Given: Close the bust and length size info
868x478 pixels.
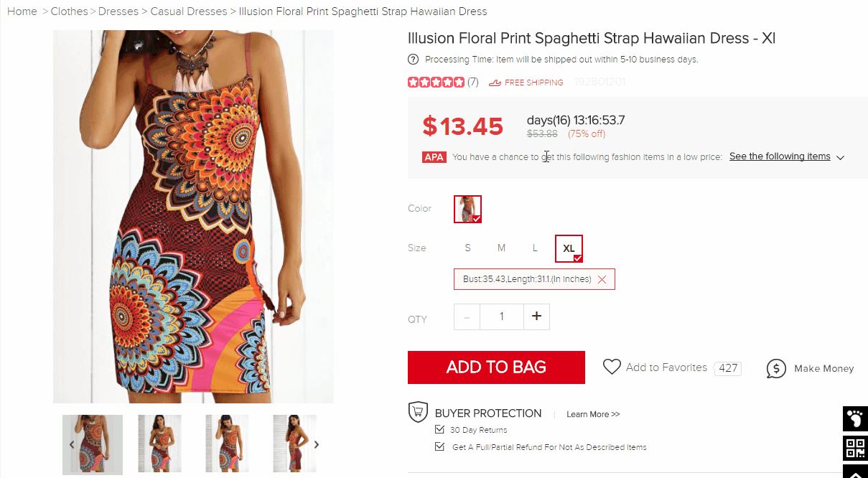Looking at the screenshot, I should pos(602,279).
